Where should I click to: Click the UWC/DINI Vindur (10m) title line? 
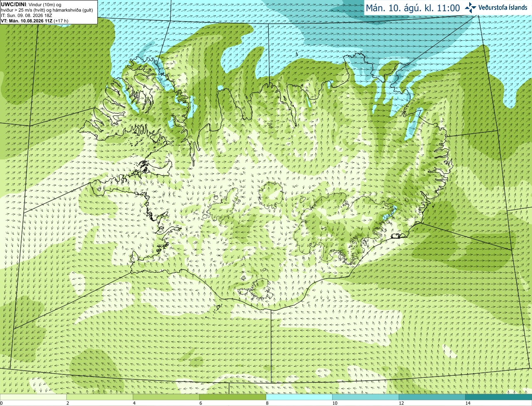tap(31, 5)
